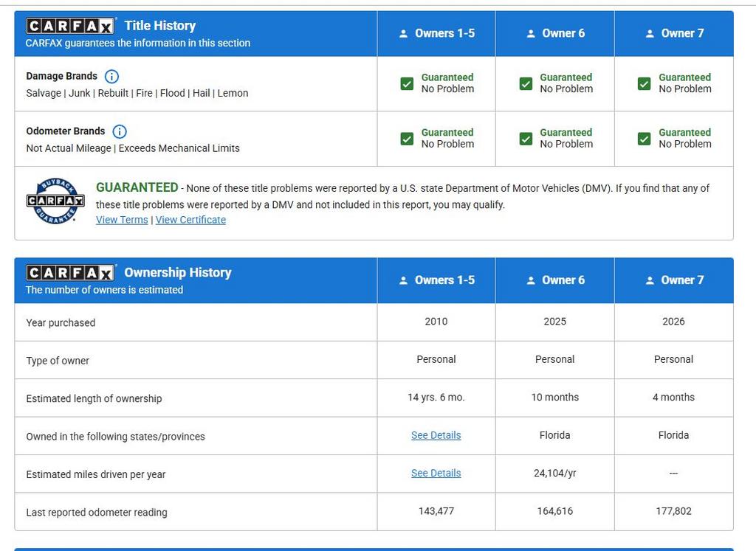756x551 pixels.
Task: Click Odometer Brands checkmark for Owner 6
Action: (x=526, y=139)
